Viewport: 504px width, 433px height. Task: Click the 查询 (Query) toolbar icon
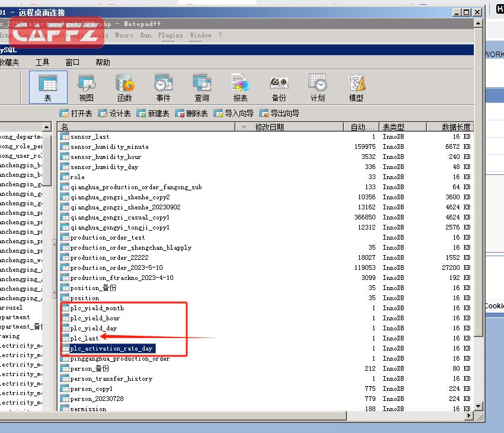(202, 87)
